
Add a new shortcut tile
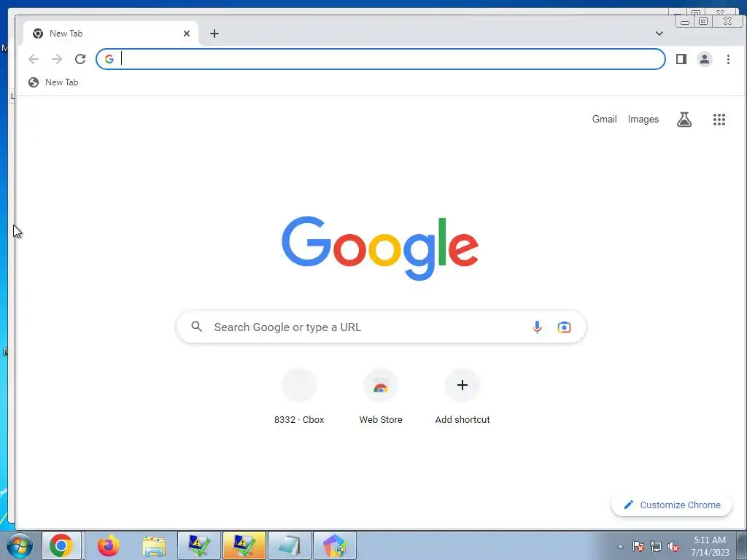point(462,396)
